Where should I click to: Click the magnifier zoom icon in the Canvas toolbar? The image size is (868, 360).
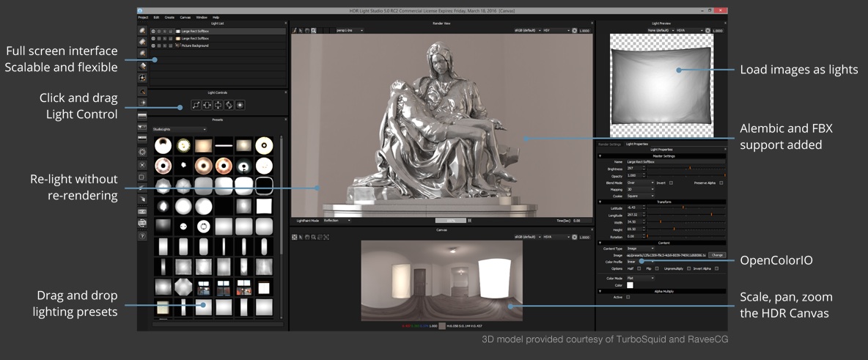tap(313, 237)
